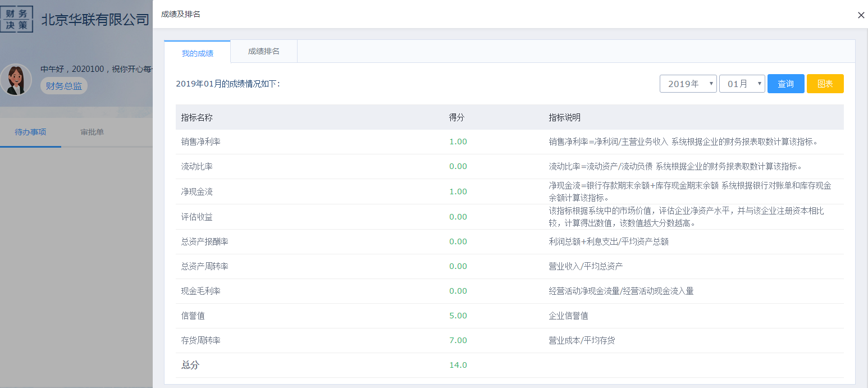Click the yellow 图表 button
868x388 pixels.
click(x=825, y=84)
